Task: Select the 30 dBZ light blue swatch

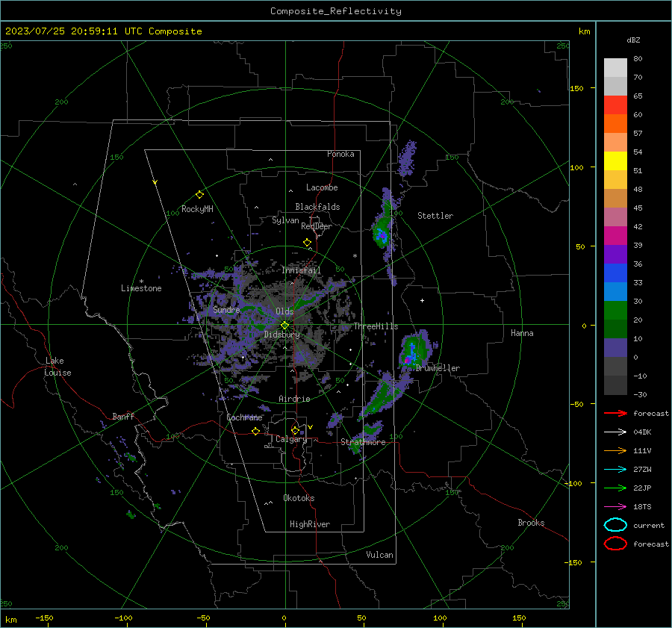Action: pos(615,291)
